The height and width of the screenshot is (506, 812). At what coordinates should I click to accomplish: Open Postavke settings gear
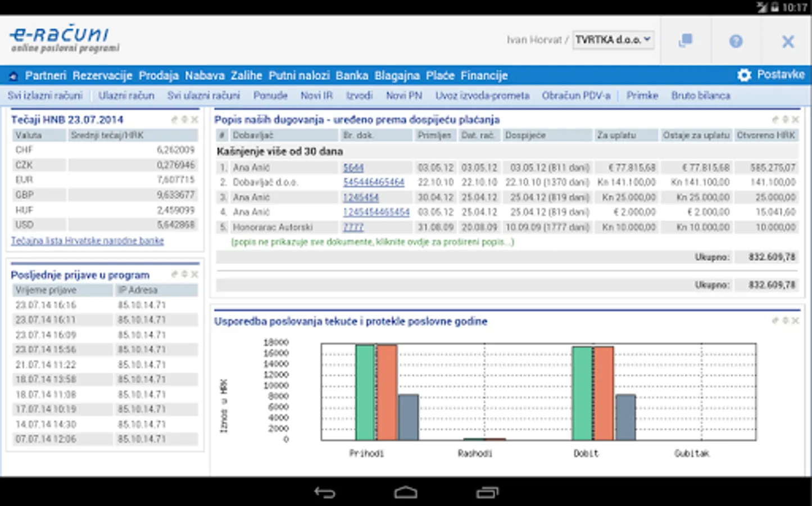744,75
